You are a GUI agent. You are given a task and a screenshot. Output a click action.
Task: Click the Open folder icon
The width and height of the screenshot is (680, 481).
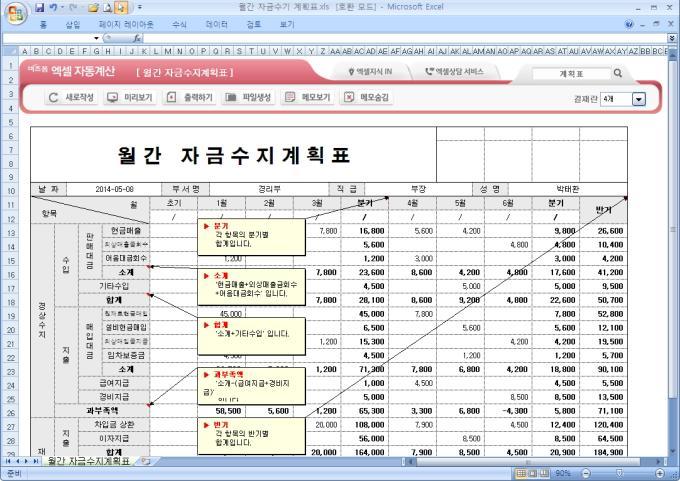(93, 7)
